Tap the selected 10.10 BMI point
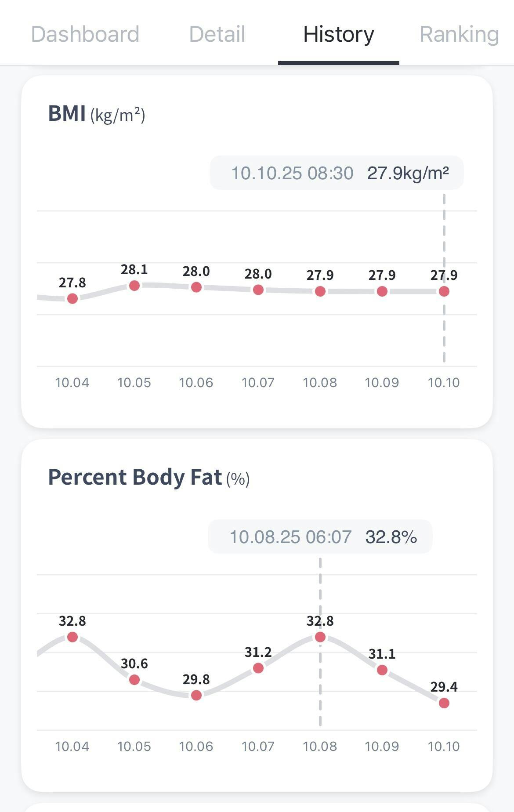 [x=444, y=291]
